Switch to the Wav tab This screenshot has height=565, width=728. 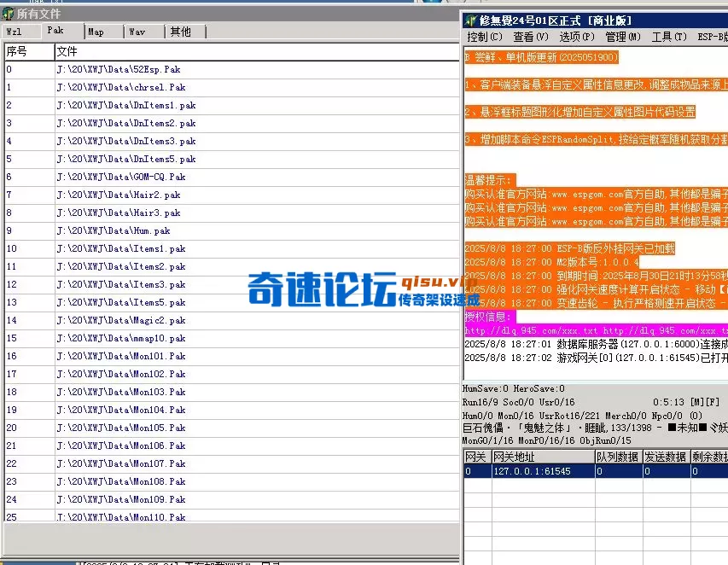click(x=138, y=31)
